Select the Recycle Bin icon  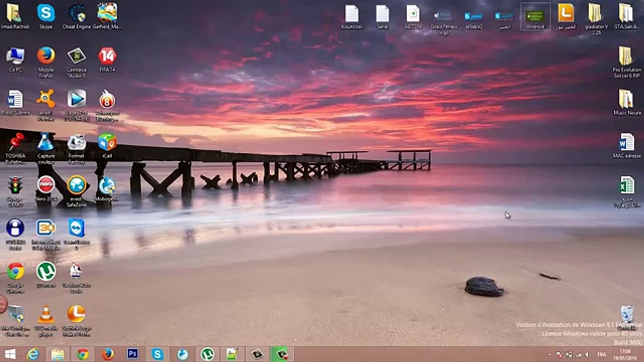coord(627,314)
